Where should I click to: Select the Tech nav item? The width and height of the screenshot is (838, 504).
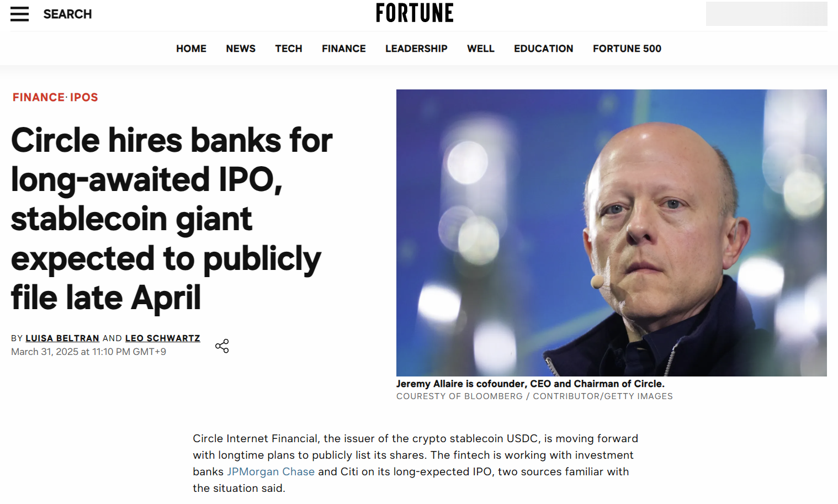pyautogui.click(x=289, y=49)
